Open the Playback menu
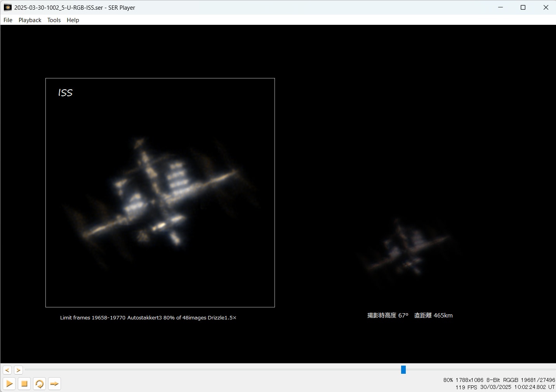 point(30,20)
